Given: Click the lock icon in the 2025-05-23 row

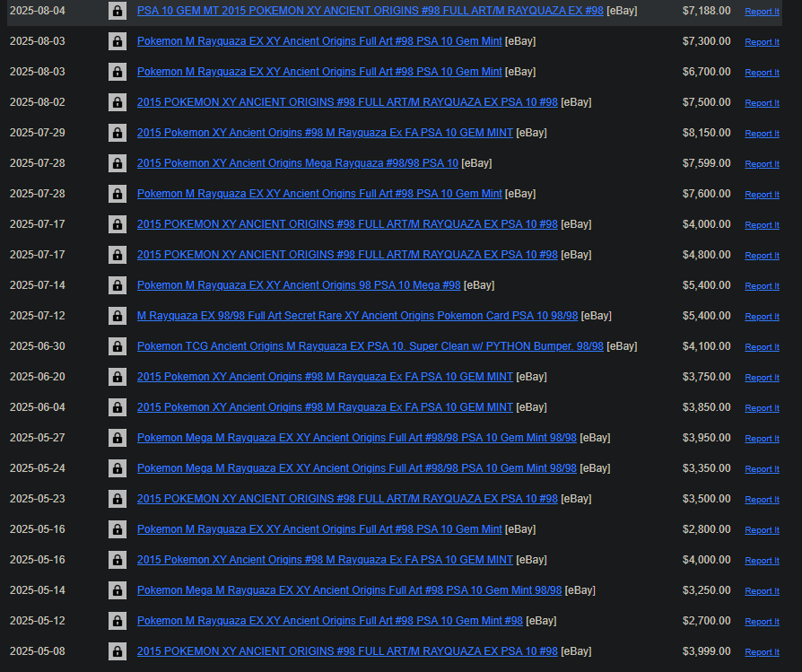Looking at the screenshot, I should point(118,499).
